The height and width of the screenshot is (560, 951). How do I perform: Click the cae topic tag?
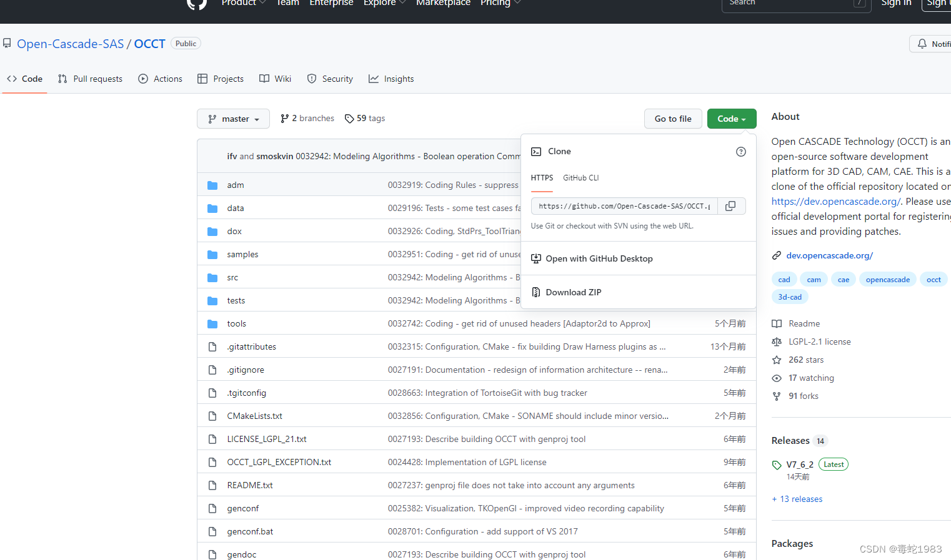[844, 280]
